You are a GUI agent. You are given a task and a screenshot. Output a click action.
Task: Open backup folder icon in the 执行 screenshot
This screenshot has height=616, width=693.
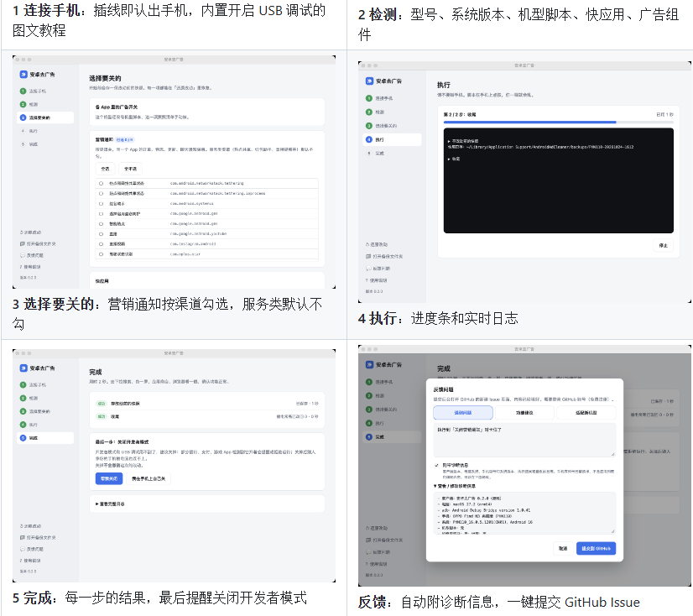point(368,256)
